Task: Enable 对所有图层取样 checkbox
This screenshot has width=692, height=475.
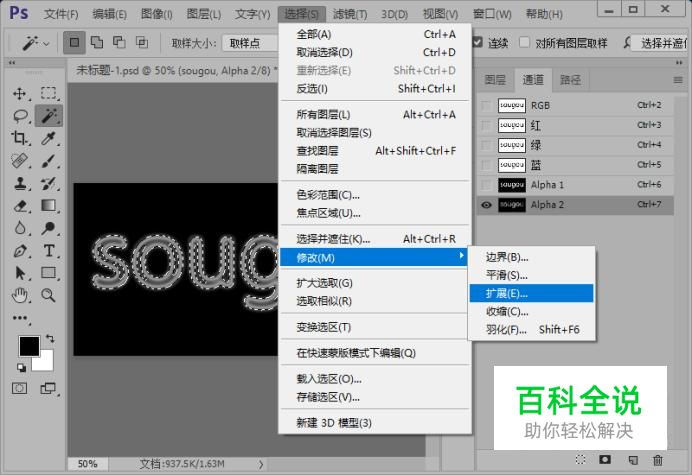Action: [x=524, y=42]
